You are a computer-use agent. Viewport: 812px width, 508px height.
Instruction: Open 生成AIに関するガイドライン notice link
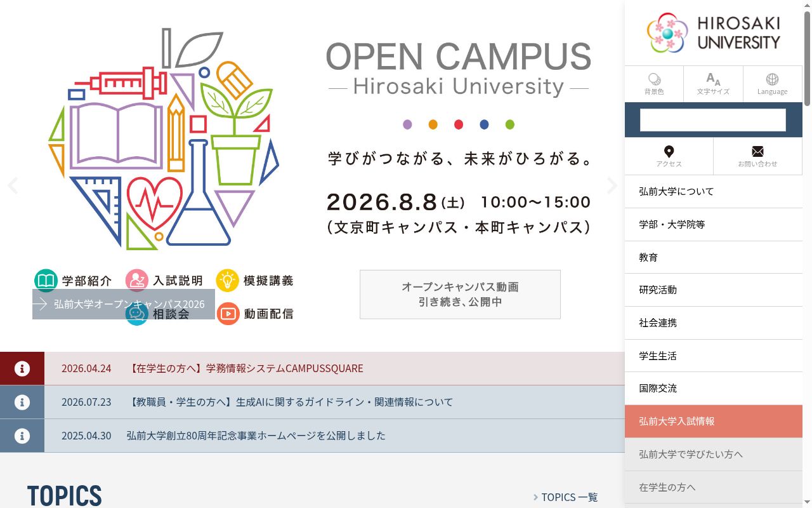pos(290,402)
